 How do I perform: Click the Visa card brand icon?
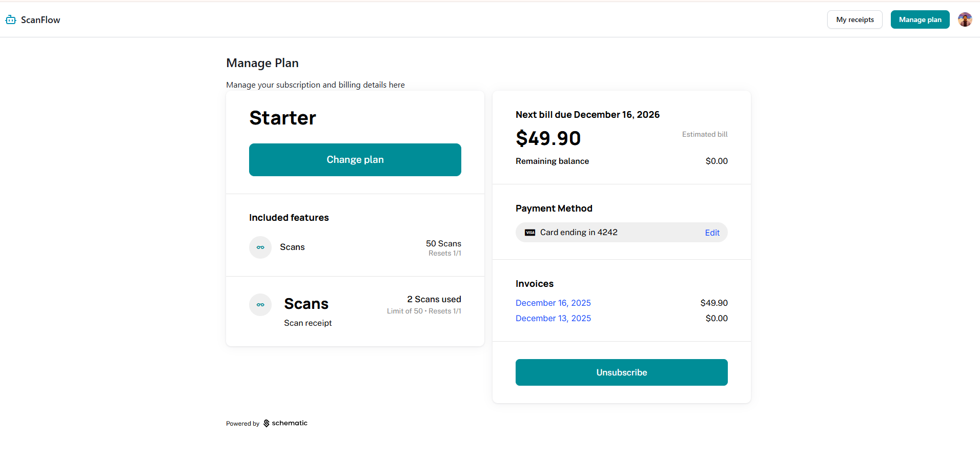[x=529, y=232]
